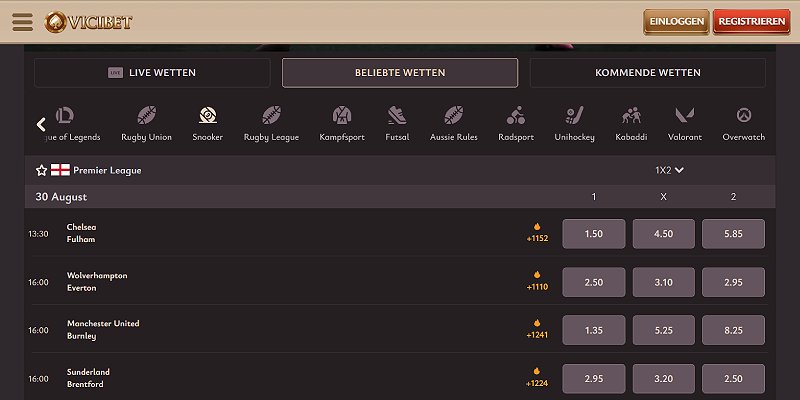Toggle Chelsea win odds 1.50
The image size is (800, 400).
point(594,234)
